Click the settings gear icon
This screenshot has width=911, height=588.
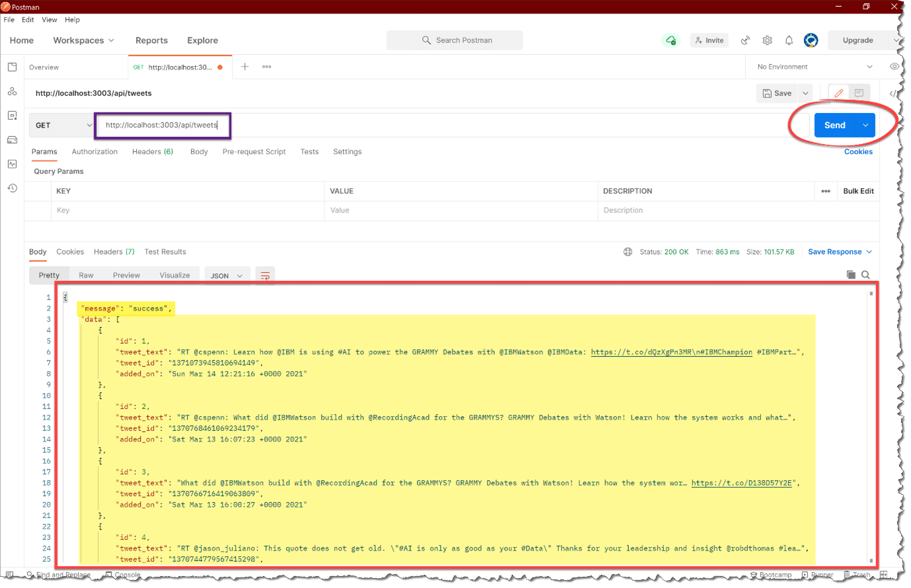[767, 40]
